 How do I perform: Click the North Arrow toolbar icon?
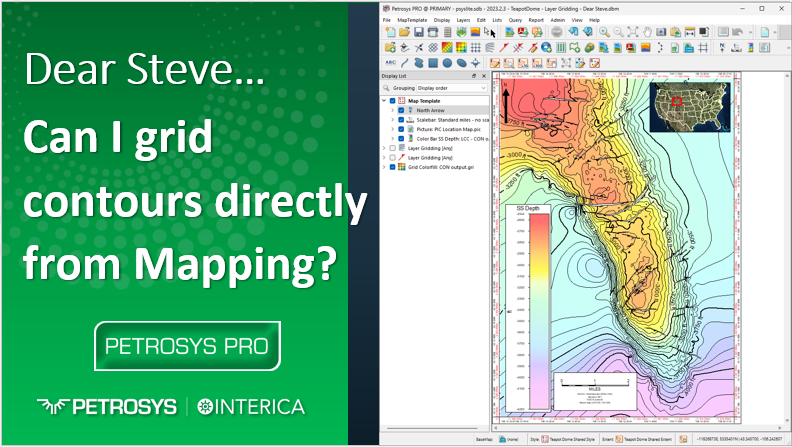tap(722, 47)
